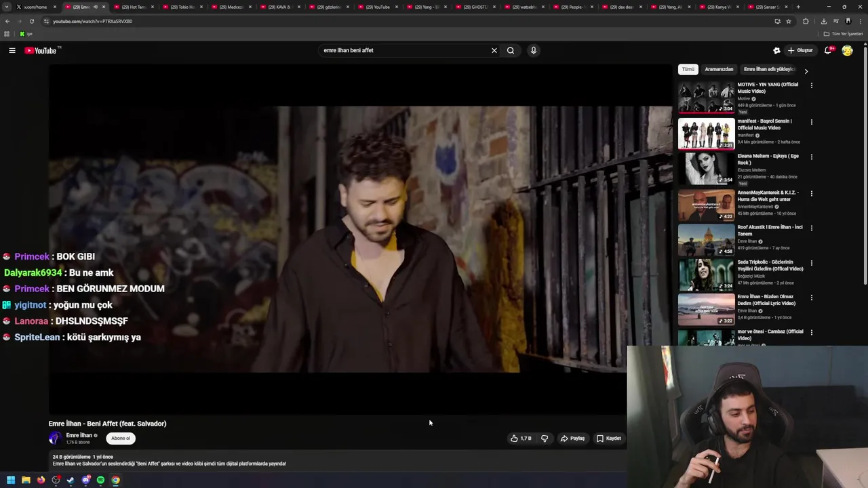Open the account avatar menu

(847, 50)
